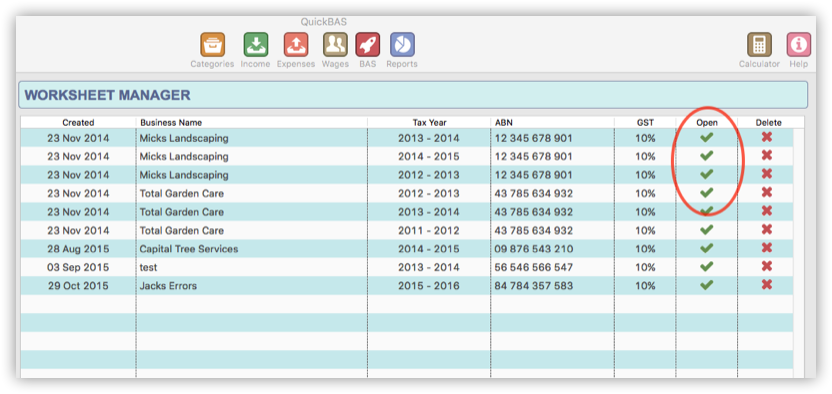The height and width of the screenshot is (394, 832).
Task: Open Capital Tree Services worksheet checkmark
Action: click(x=706, y=248)
